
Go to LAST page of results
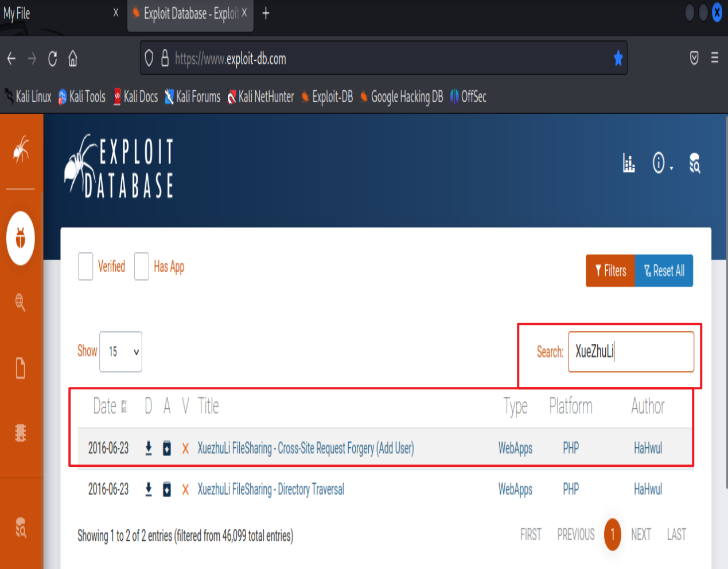[x=676, y=535]
